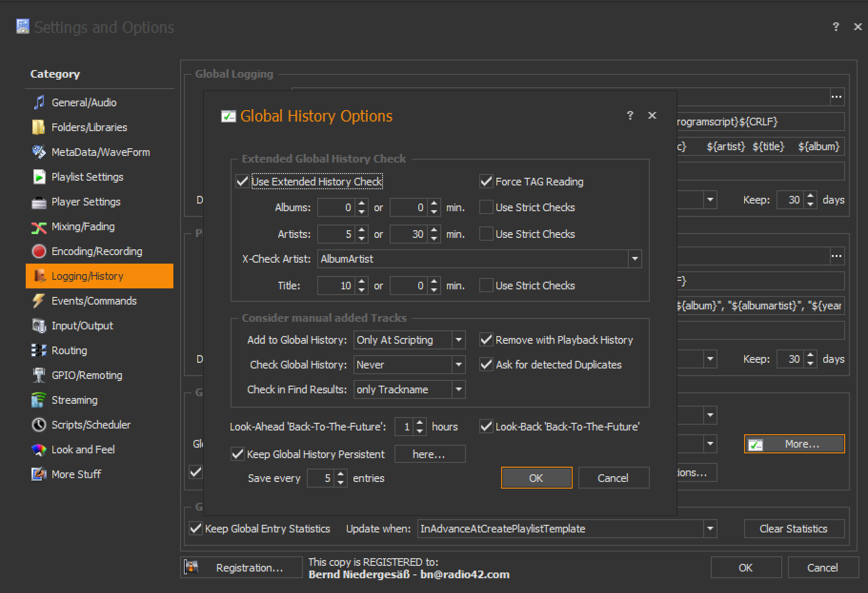Image resolution: width=868 pixels, height=593 pixels.
Task: Expand the X-Check Artist dropdown
Action: tap(635, 259)
